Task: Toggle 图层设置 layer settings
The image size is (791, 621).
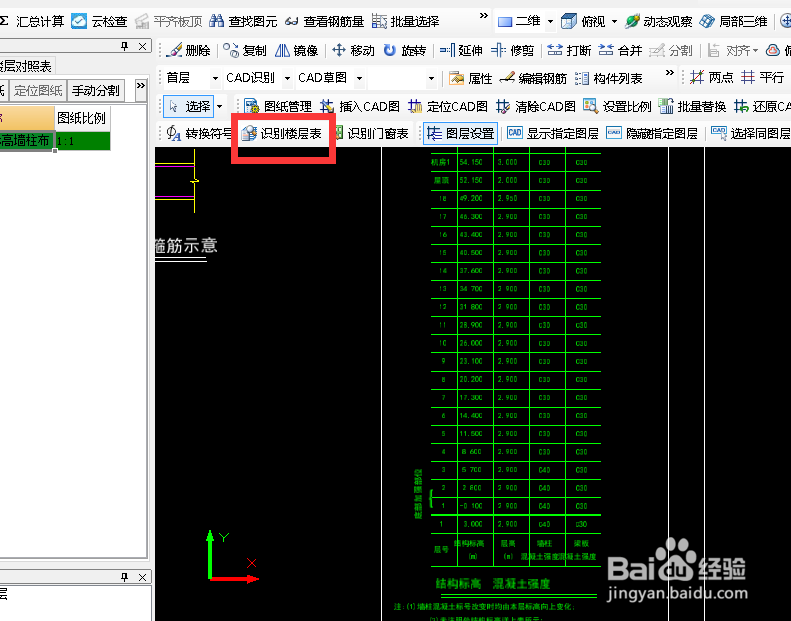Action: [461, 134]
